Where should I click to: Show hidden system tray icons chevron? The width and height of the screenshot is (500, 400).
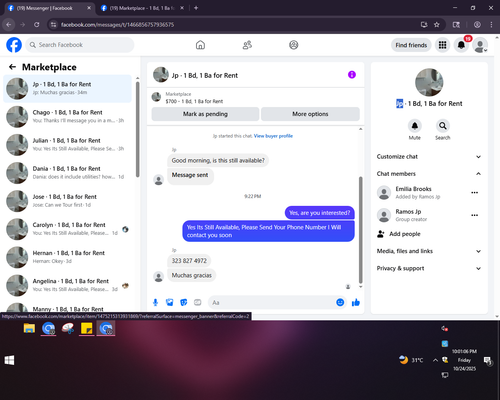[x=435, y=360]
